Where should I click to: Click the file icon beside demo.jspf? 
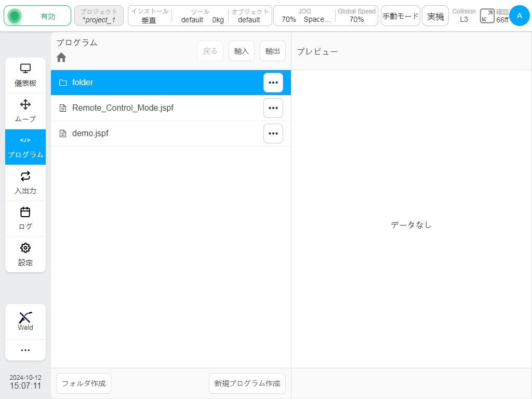pos(63,134)
